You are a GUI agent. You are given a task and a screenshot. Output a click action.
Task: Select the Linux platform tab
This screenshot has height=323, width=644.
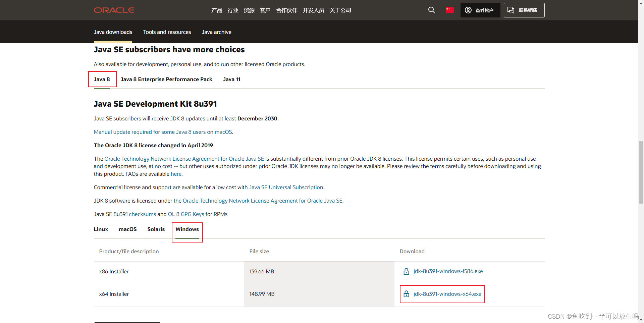coord(101,229)
